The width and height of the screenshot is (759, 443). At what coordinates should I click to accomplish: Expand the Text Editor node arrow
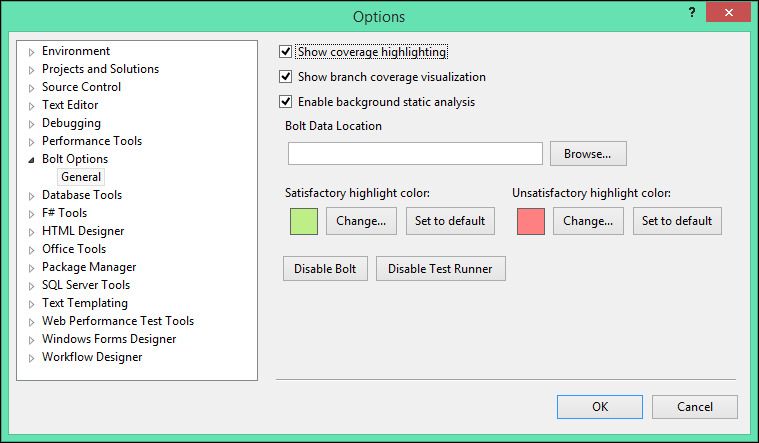[x=32, y=106]
